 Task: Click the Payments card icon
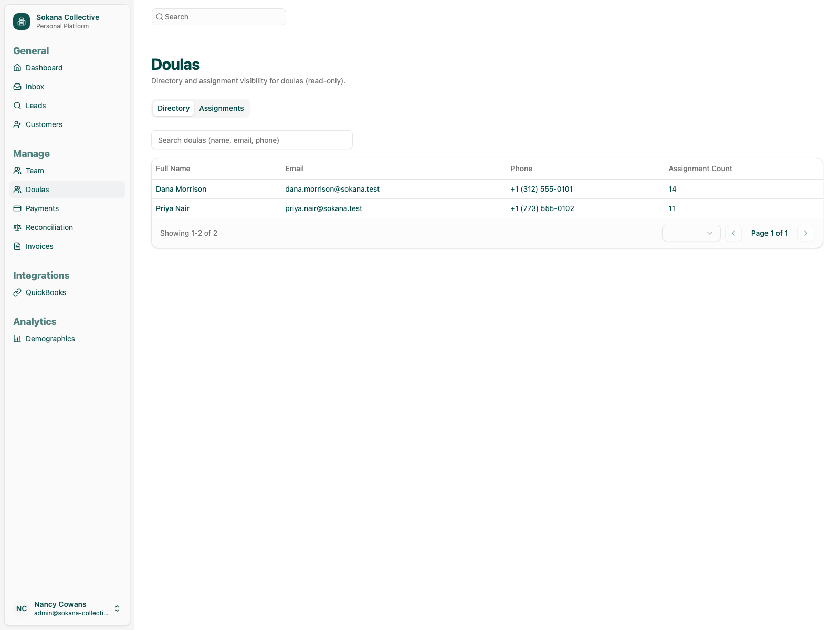(17, 208)
